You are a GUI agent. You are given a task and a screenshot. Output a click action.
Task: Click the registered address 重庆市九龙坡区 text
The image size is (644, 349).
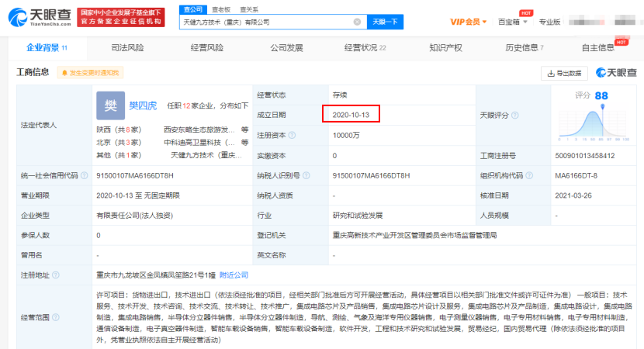click(156, 275)
